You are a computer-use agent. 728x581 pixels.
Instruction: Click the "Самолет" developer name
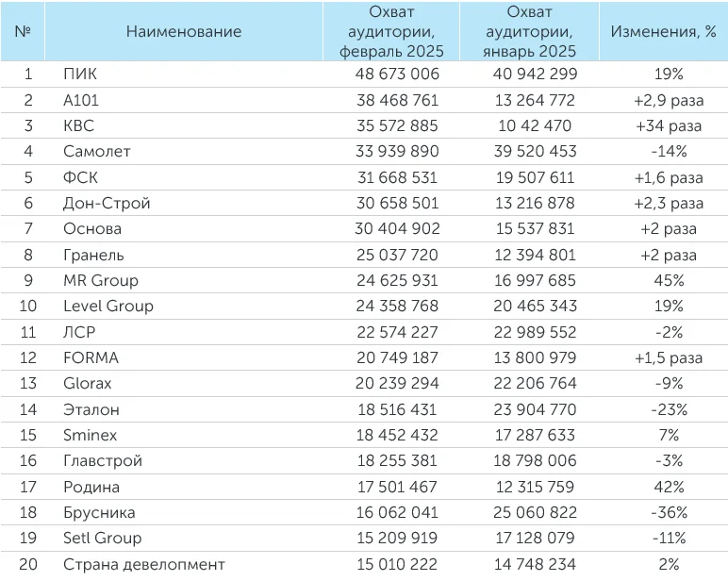96,151
